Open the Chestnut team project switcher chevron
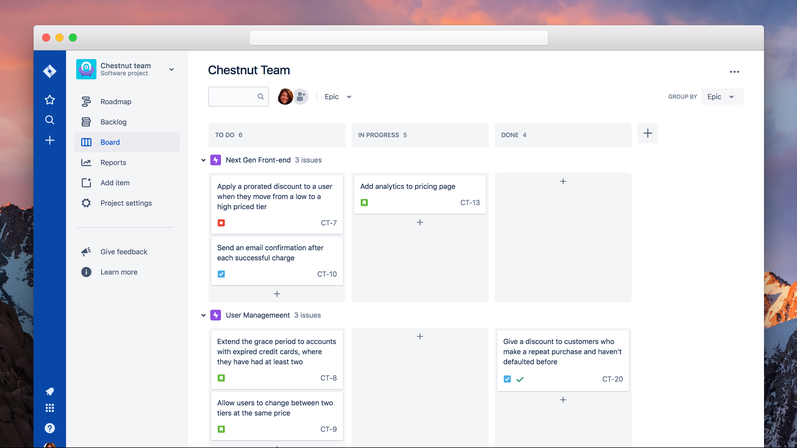 tap(171, 70)
